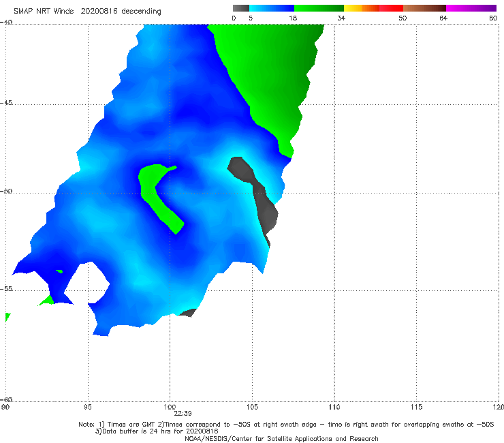Click the color bar label '64'
Image resolution: width=504 pixels, height=443 pixels.
tap(443, 18)
